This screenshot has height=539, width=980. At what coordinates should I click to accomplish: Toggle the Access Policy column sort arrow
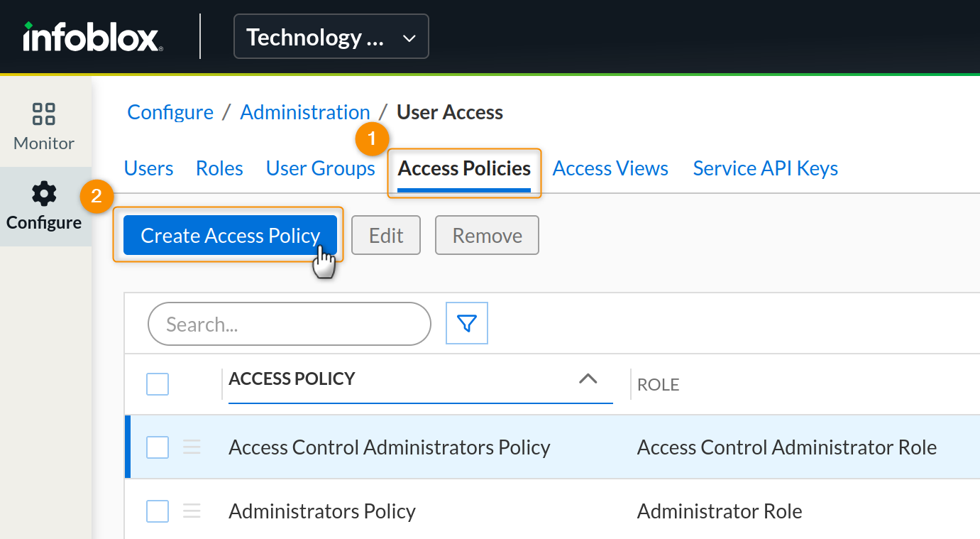coord(588,379)
